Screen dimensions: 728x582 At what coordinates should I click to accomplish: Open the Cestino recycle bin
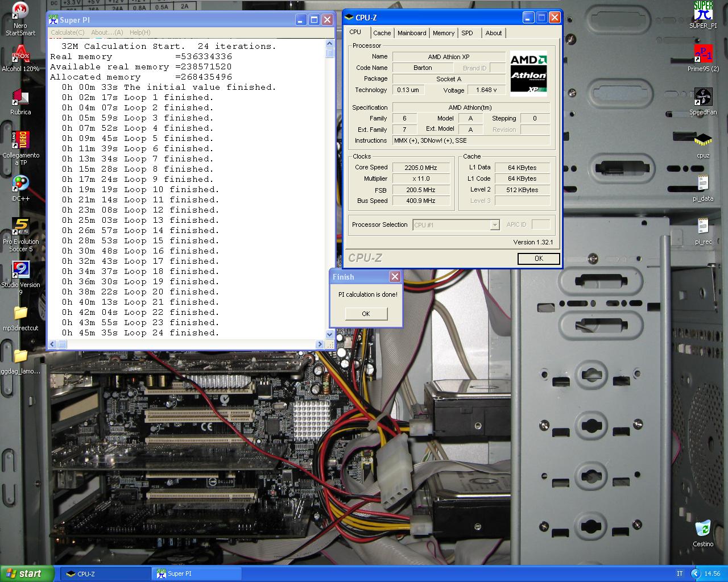click(703, 534)
